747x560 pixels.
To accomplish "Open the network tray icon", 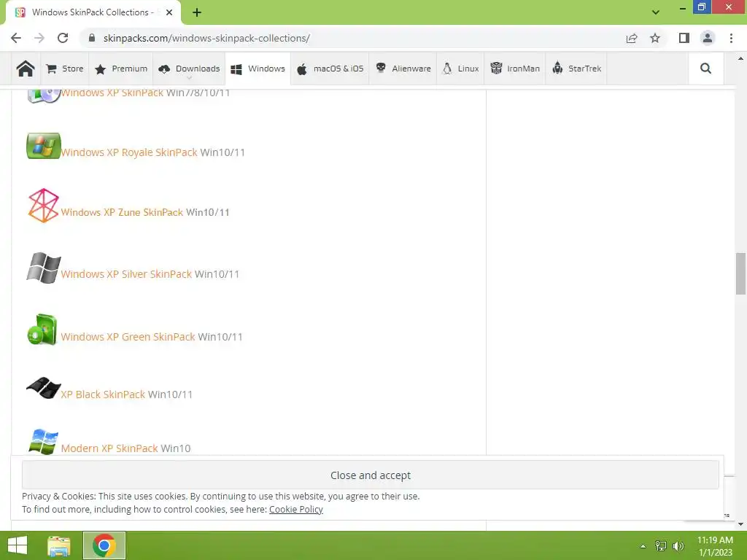I will click(661, 546).
